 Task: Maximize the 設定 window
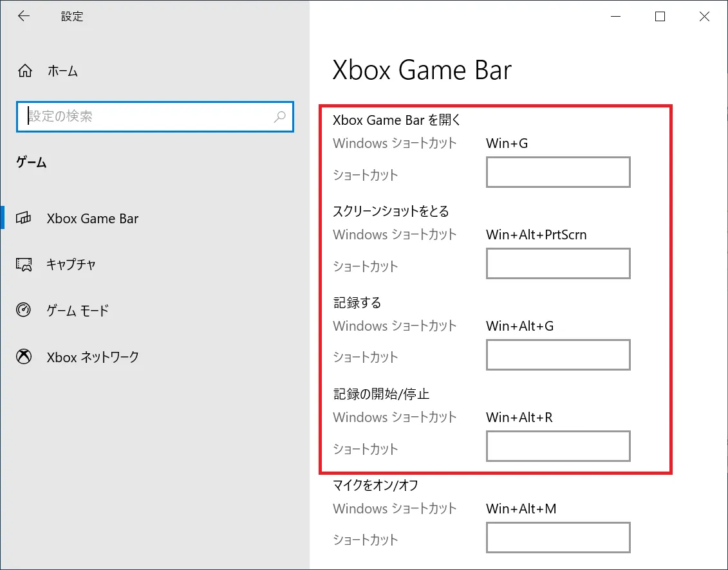pyautogui.click(x=660, y=16)
